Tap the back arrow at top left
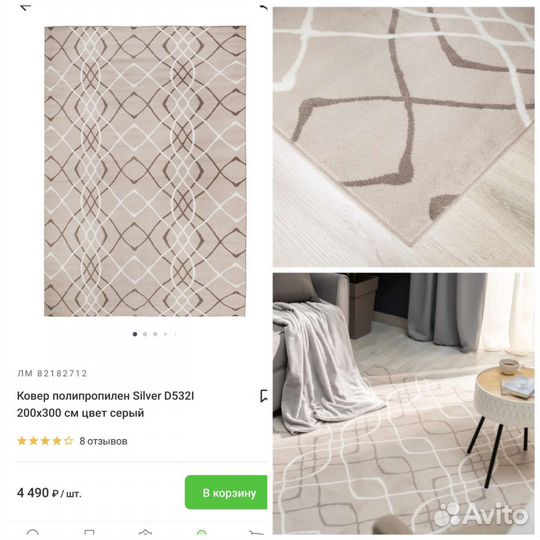Screen dimensions: 540x540 (25, 7)
